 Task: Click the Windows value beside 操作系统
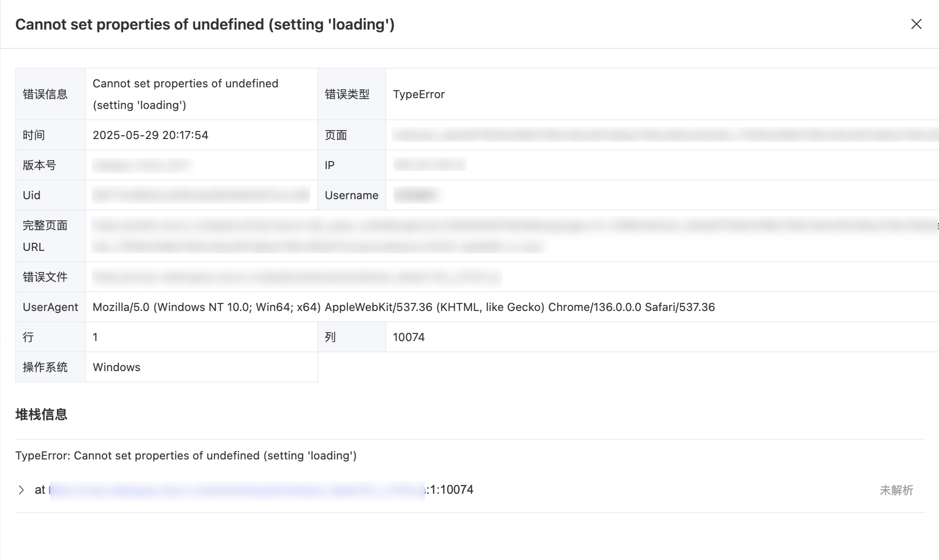pos(117,367)
